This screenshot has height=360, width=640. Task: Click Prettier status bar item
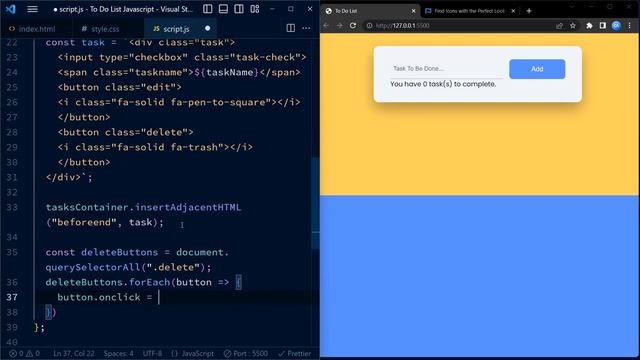[x=294, y=353]
